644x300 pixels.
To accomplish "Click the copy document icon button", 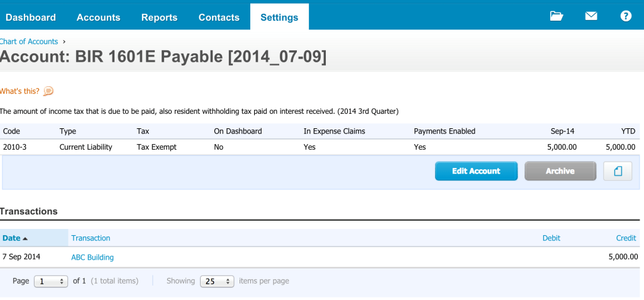I will 618,171.
